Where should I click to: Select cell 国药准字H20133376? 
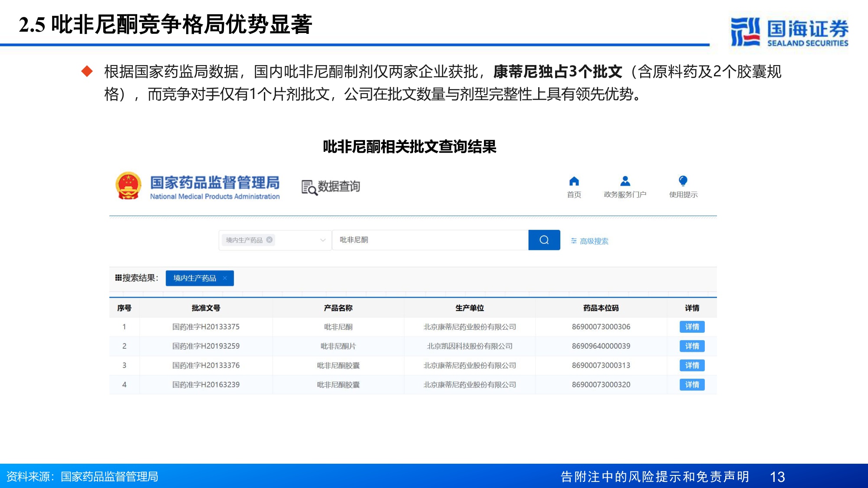206,365
